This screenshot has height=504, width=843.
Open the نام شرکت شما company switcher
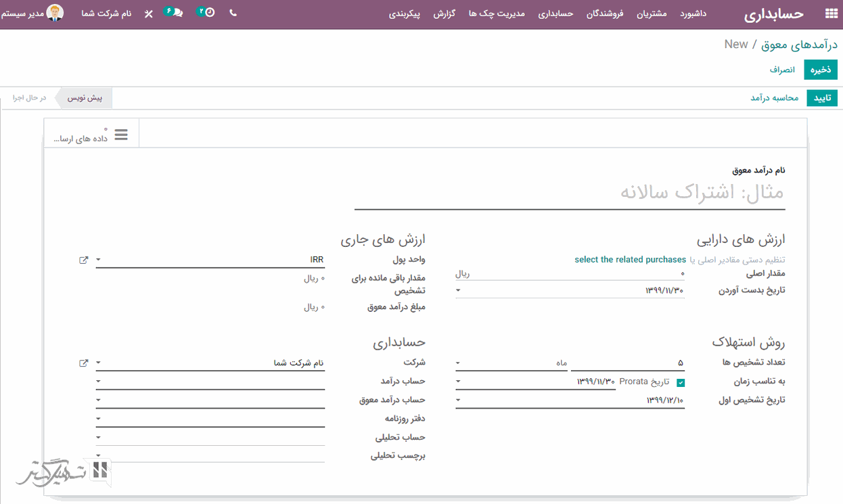coord(106,13)
